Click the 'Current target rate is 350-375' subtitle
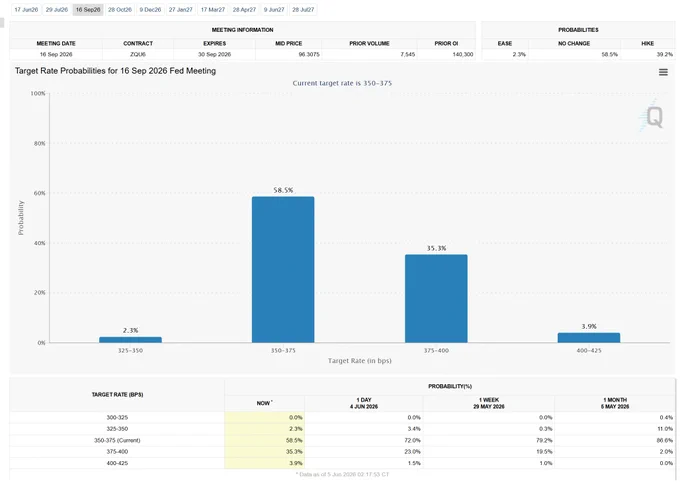680x483 pixels. point(342,83)
